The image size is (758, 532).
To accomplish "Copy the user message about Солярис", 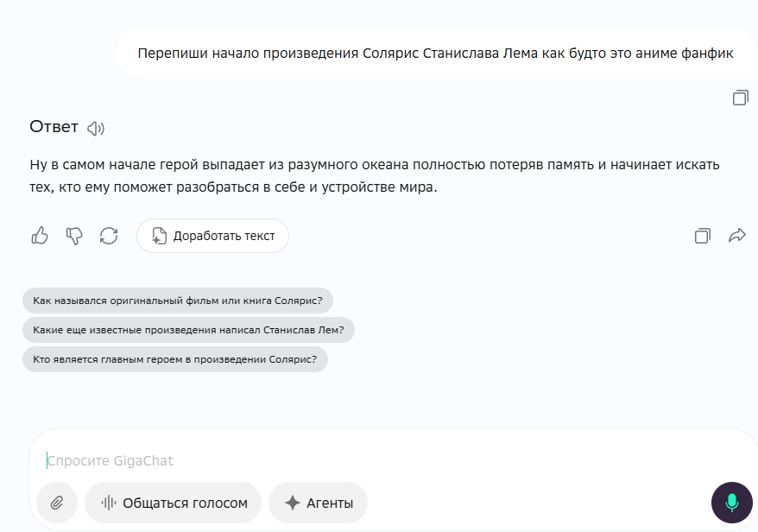I will pyautogui.click(x=740, y=98).
